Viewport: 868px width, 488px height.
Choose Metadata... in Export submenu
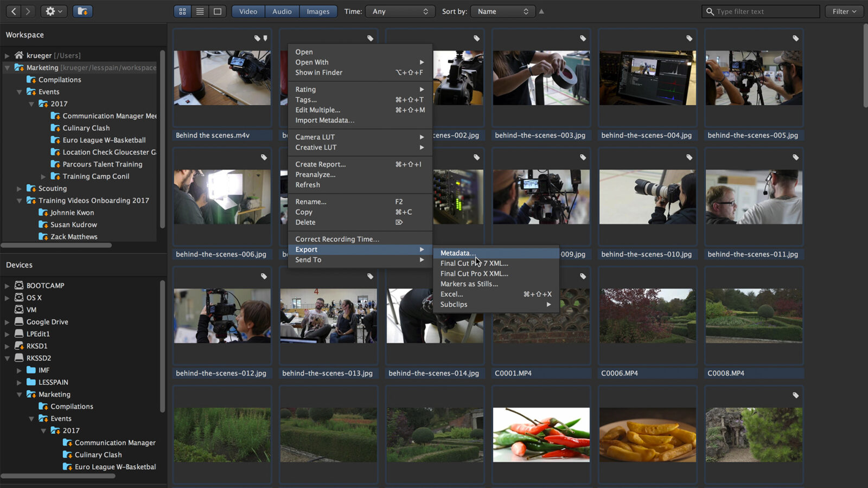(496, 253)
